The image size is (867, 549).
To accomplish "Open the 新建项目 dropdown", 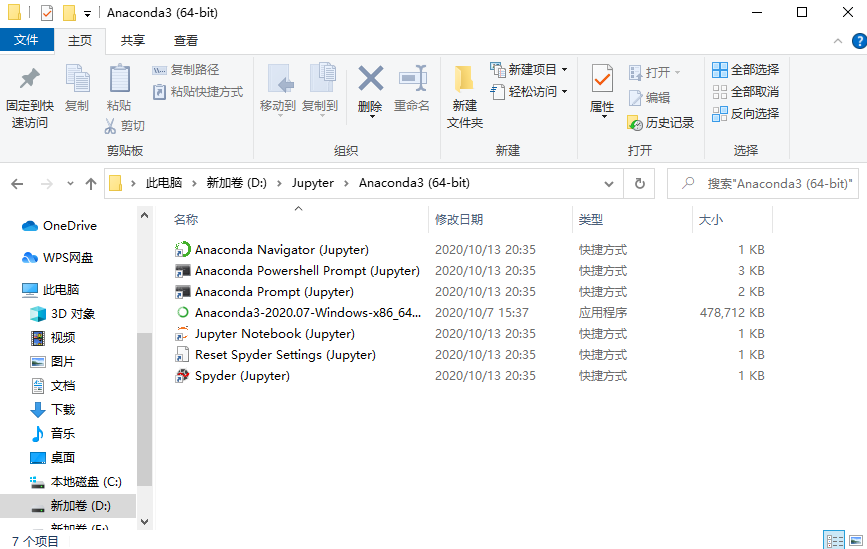I will point(529,70).
